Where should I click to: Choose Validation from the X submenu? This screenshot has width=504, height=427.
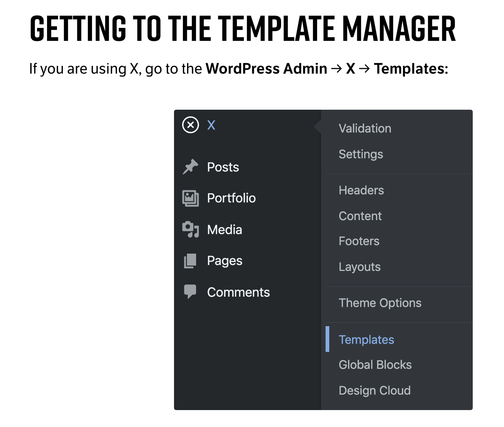coord(365,128)
